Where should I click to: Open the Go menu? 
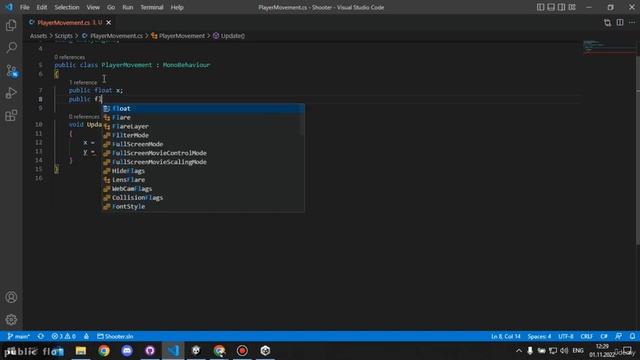click(111, 7)
